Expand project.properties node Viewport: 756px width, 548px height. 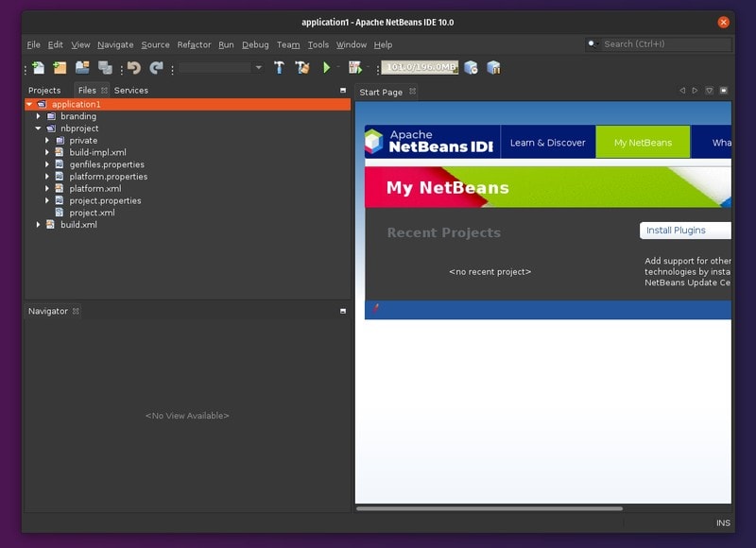46,200
